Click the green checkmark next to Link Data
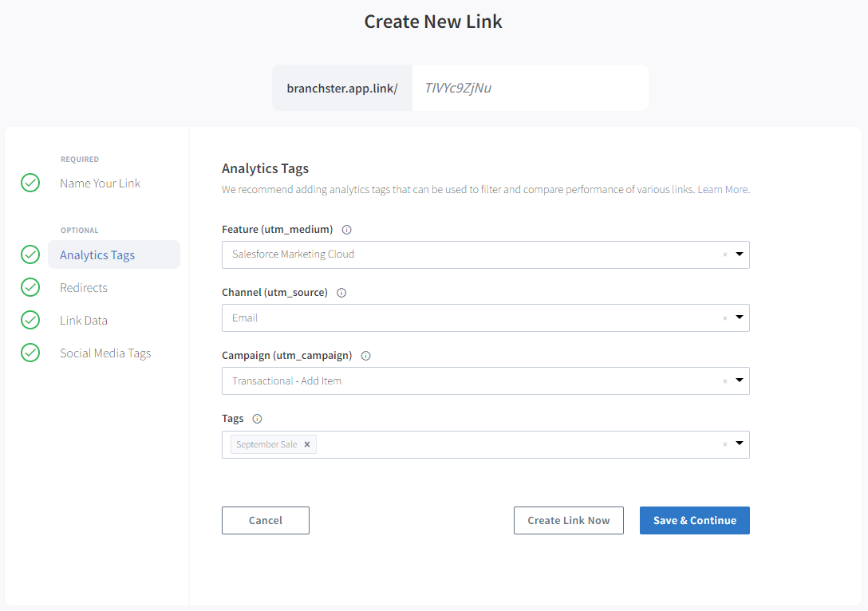The height and width of the screenshot is (611, 868). click(x=30, y=320)
